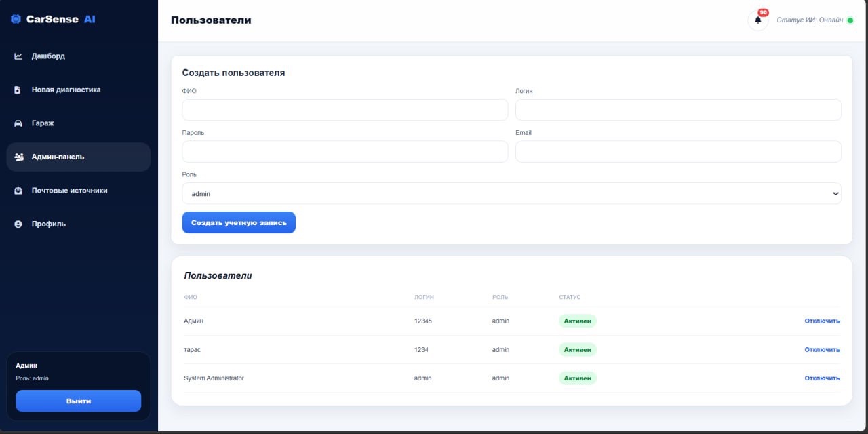This screenshot has width=868, height=434.
Task: Click the Админ-панель users icon
Action: coord(19,157)
